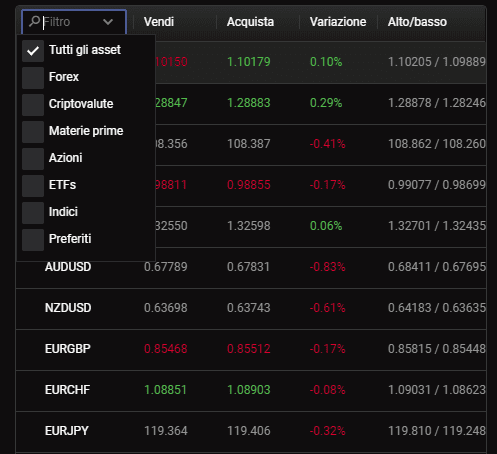Click the magnifier search icon in Filtro field
This screenshot has height=454, width=497.
click(34, 22)
